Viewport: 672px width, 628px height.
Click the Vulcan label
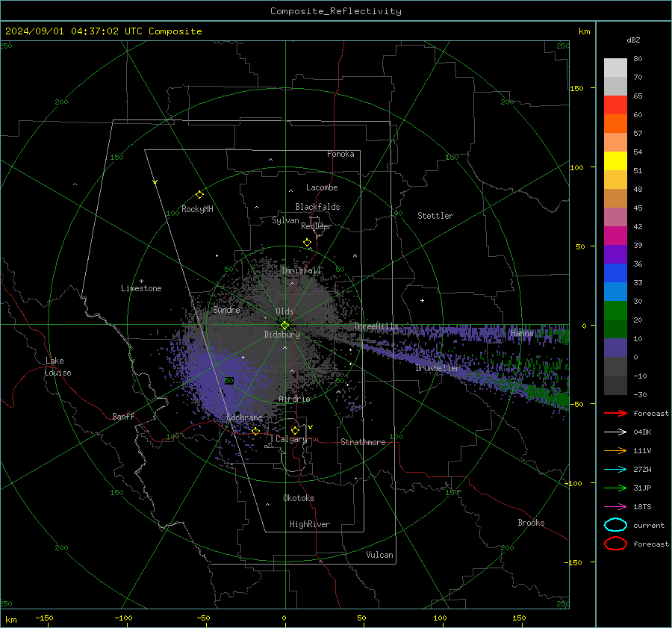380,555
